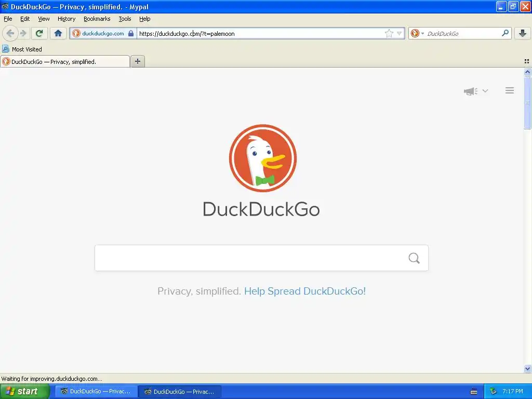Click the megaphone announcements icon
The width and height of the screenshot is (532, 399).
(x=471, y=91)
